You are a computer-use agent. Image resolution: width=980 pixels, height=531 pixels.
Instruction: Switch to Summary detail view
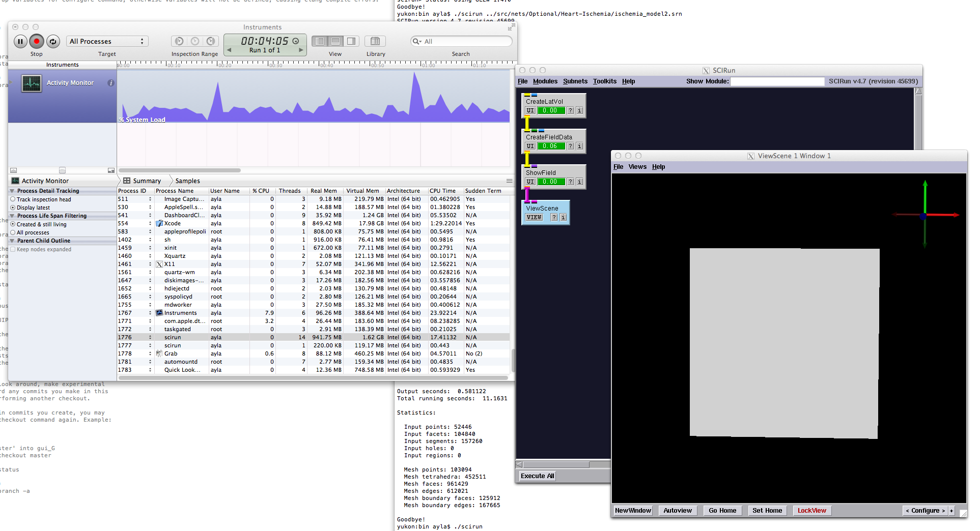(x=142, y=181)
